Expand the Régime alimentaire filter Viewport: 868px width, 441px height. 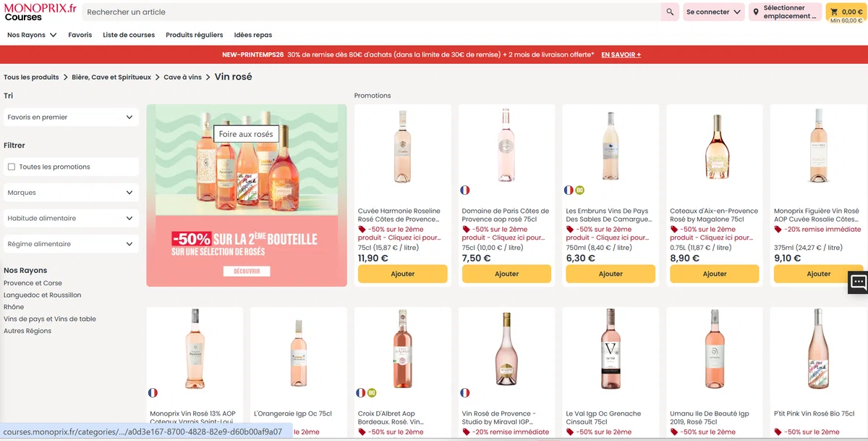(71, 244)
